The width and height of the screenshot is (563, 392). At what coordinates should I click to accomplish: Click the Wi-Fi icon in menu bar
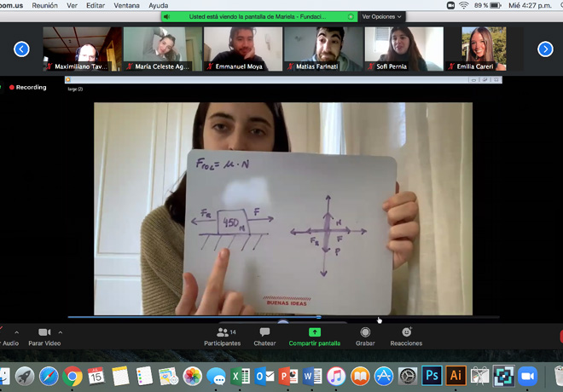pyautogui.click(x=463, y=5)
